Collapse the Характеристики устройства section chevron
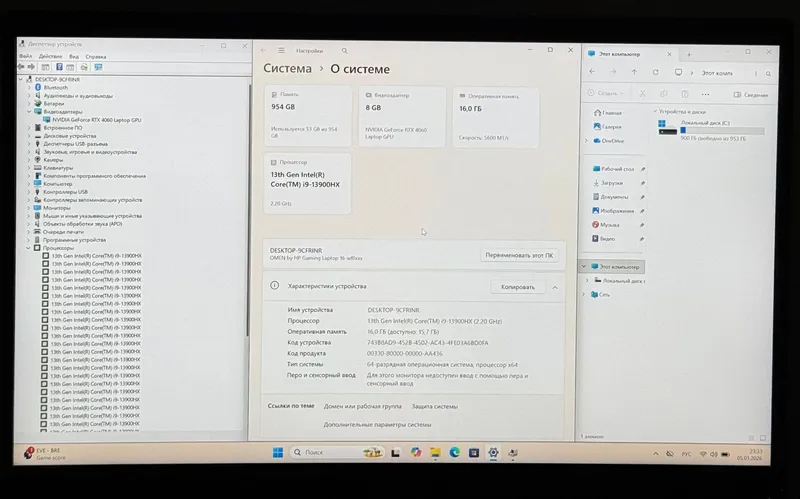Screen dimensions: 800x499 click(555, 287)
